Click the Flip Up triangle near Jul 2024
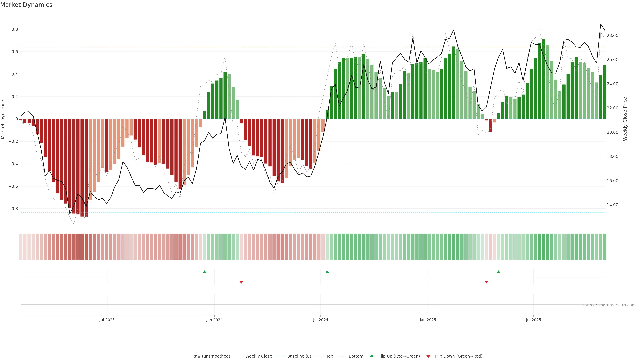This screenshot has height=362, width=644. 327,272
